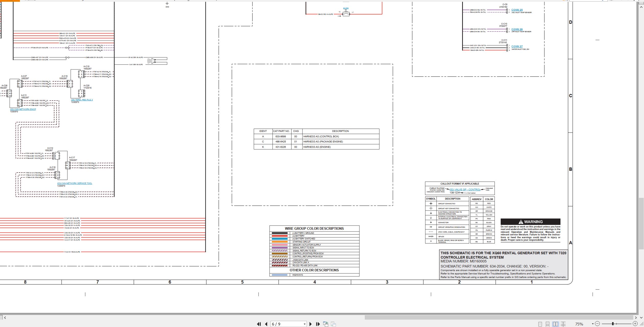The width and height of the screenshot is (644, 327).
Task: Click the (+) BATTERY red swatch
Action: coord(279,236)
